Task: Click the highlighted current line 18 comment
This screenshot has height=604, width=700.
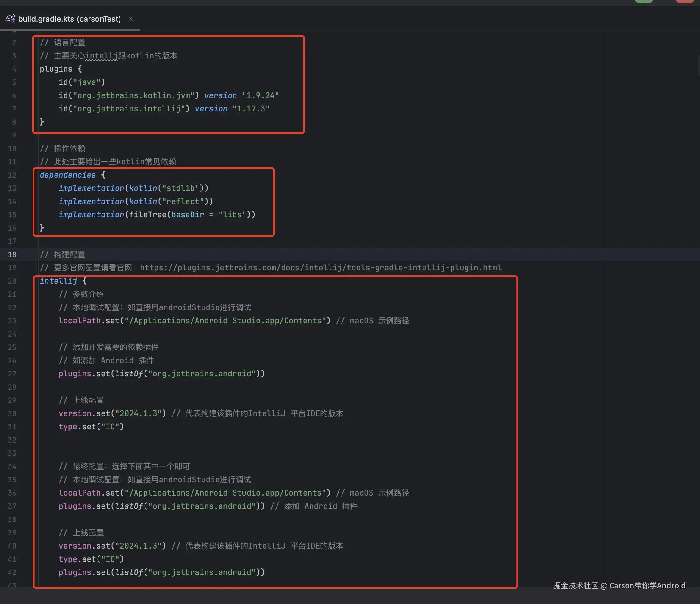Action: pyautogui.click(x=63, y=254)
